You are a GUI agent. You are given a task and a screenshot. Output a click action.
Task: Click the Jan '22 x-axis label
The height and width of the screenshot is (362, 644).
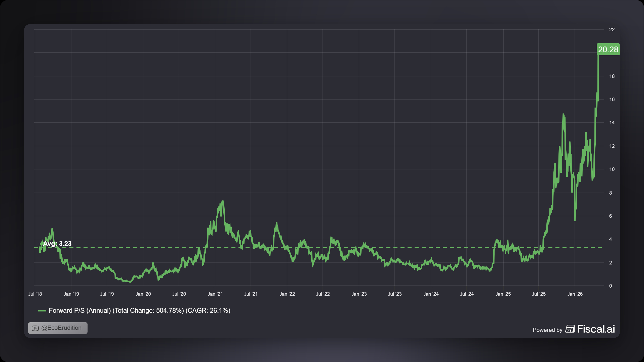pos(287,294)
